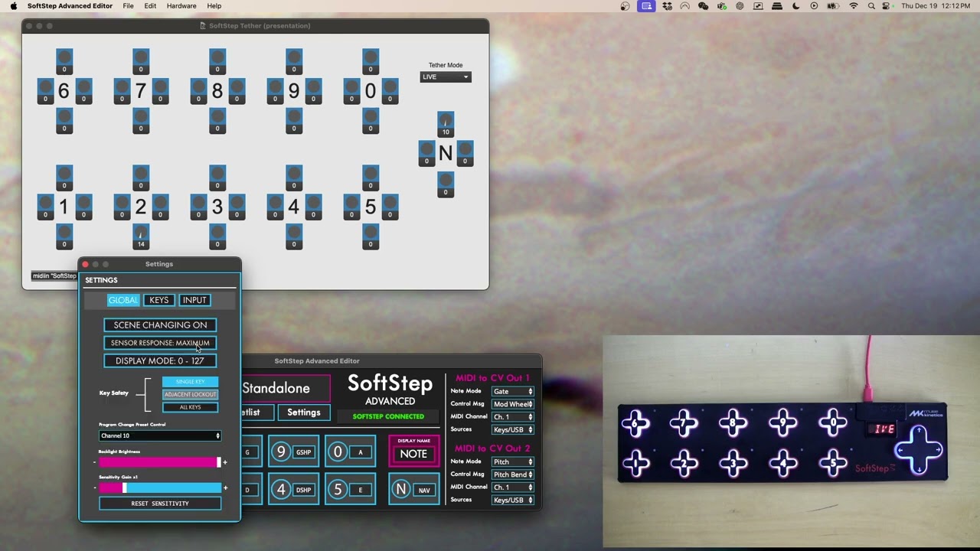The width and height of the screenshot is (980, 551).
Task: Select ALL KEYS safety option
Action: [190, 407]
